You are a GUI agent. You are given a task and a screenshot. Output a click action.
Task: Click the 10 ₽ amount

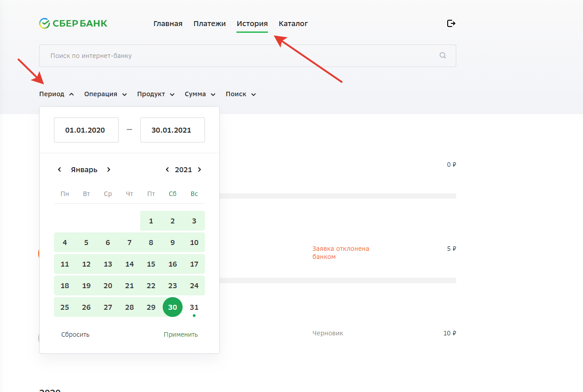coord(449,333)
